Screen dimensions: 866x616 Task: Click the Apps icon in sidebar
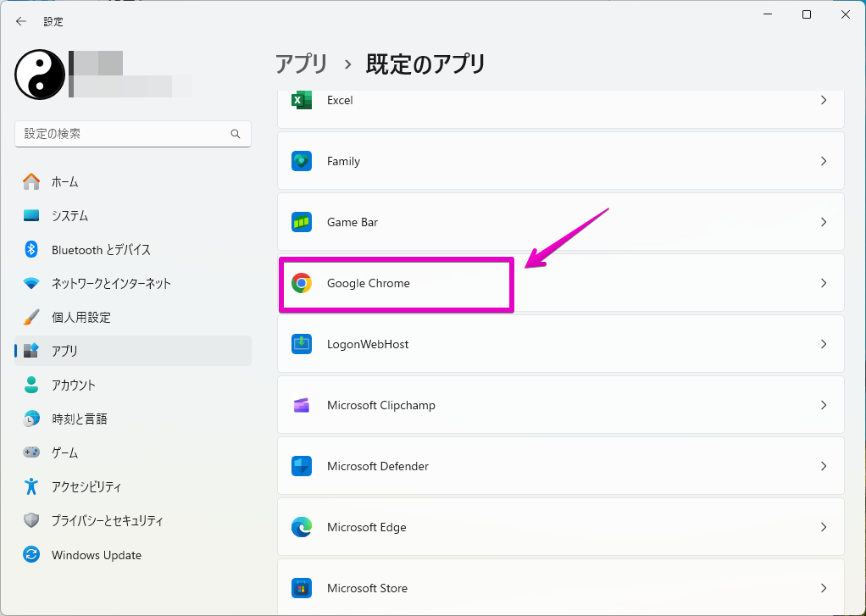click(x=31, y=350)
